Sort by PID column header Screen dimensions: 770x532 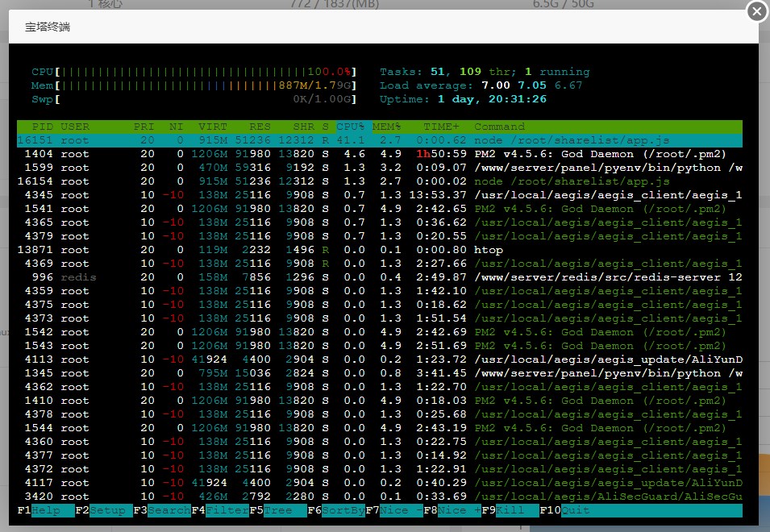click(x=42, y=127)
